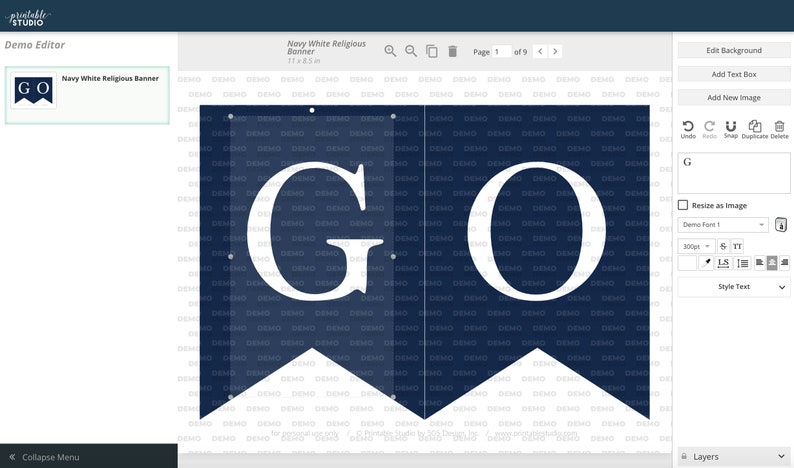Align text to the center
The height and width of the screenshot is (468, 794).
tap(772, 262)
